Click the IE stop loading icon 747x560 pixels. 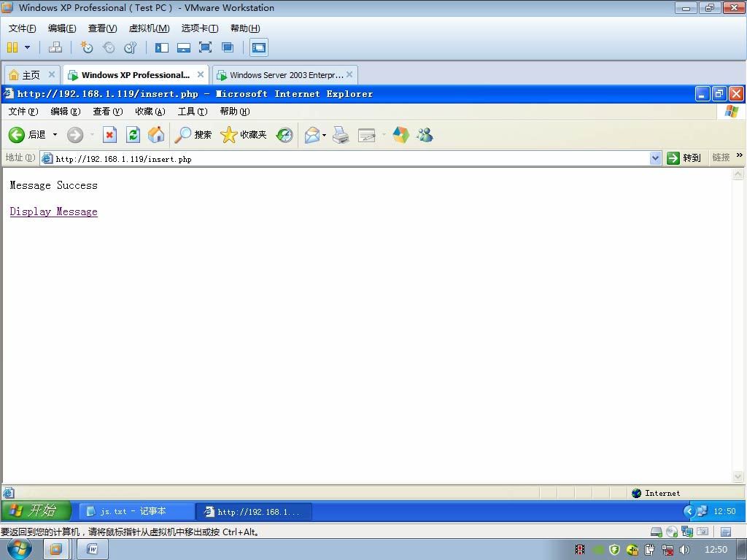pyautogui.click(x=109, y=135)
